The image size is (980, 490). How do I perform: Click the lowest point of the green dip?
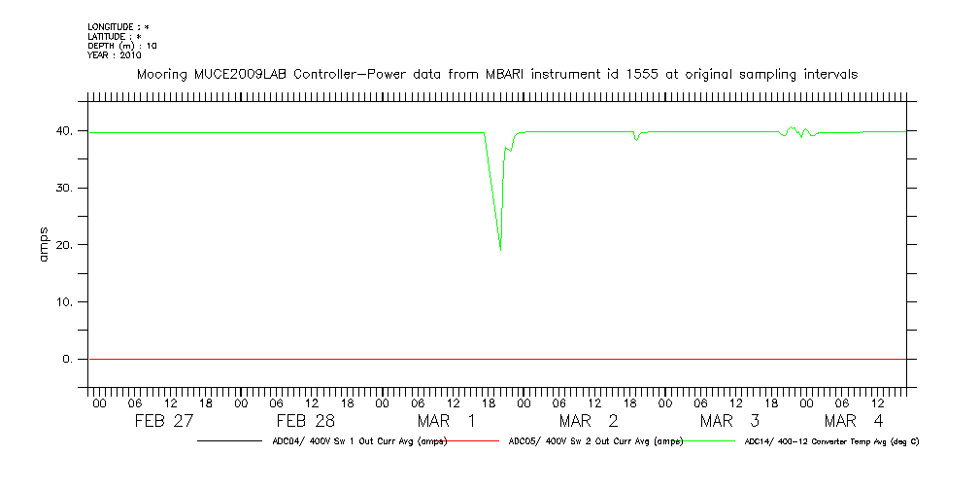click(500, 249)
